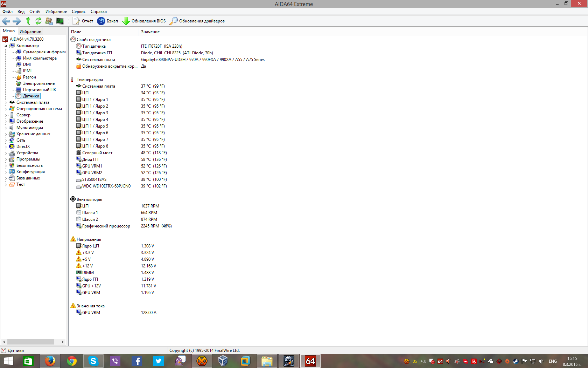
Task: Expand the Операционная система node
Action: [x=6, y=109]
